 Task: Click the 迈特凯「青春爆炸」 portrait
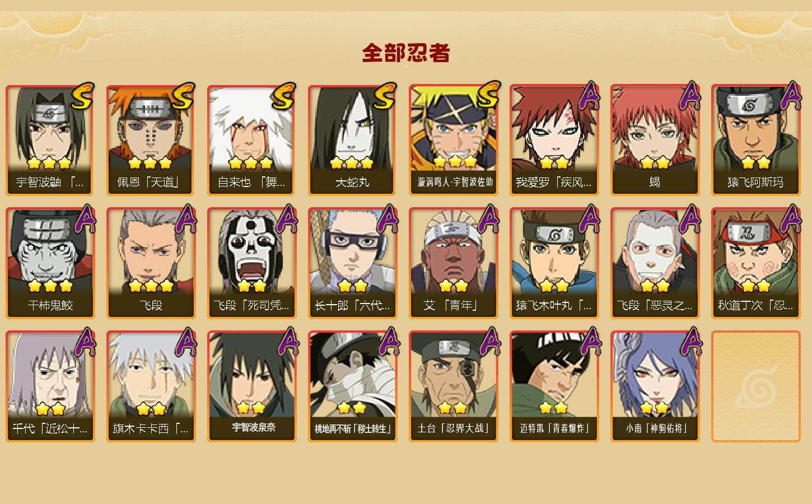pyautogui.click(x=554, y=386)
